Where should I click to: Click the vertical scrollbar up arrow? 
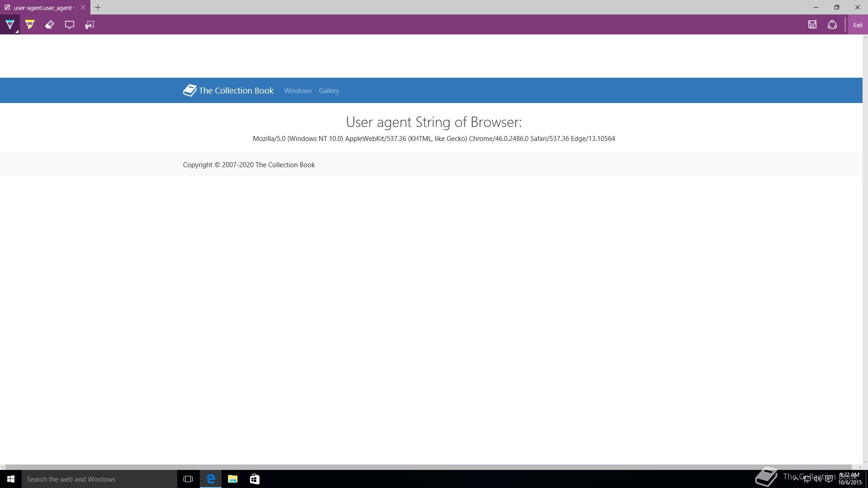coord(865,38)
